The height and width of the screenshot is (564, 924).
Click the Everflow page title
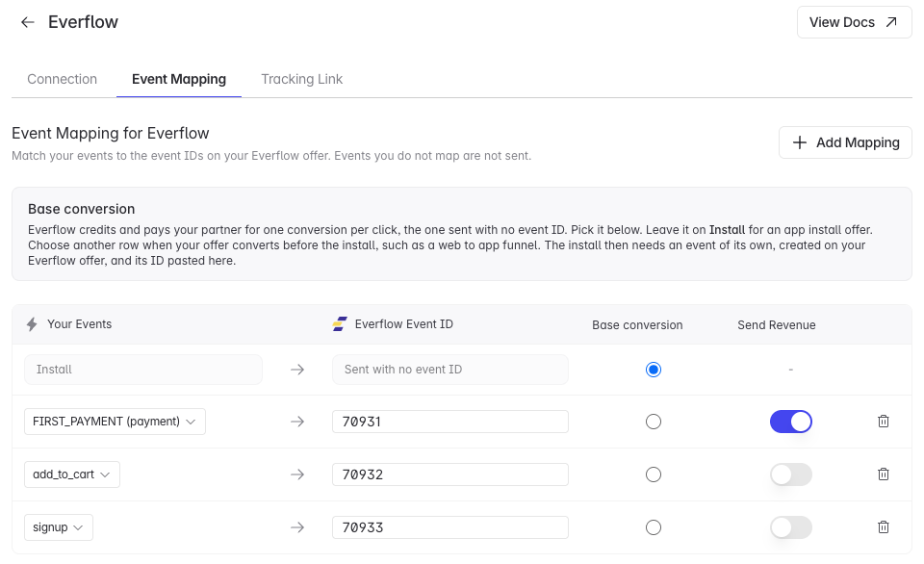[x=83, y=22]
